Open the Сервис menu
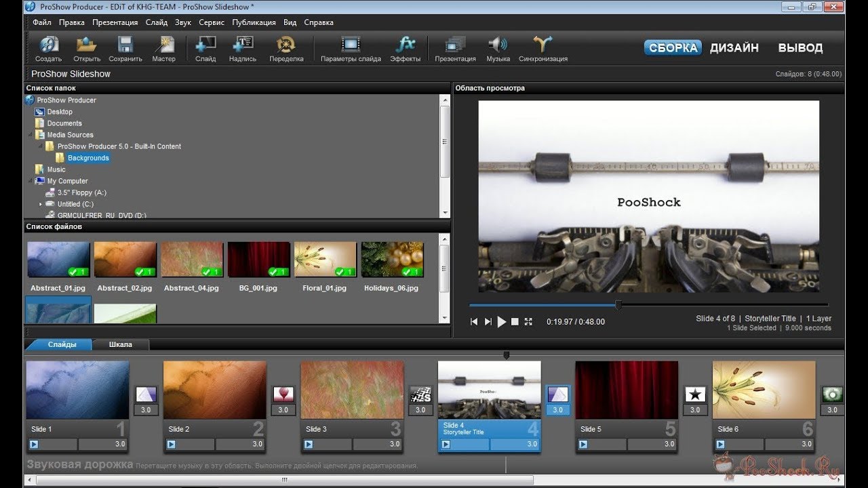Screen dimensions: 868x488 pos(212,22)
